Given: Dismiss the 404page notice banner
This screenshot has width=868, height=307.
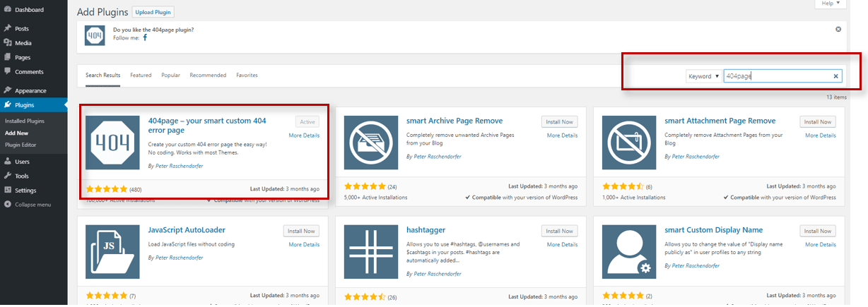Looking at the screenshot, I should point(838,29).
